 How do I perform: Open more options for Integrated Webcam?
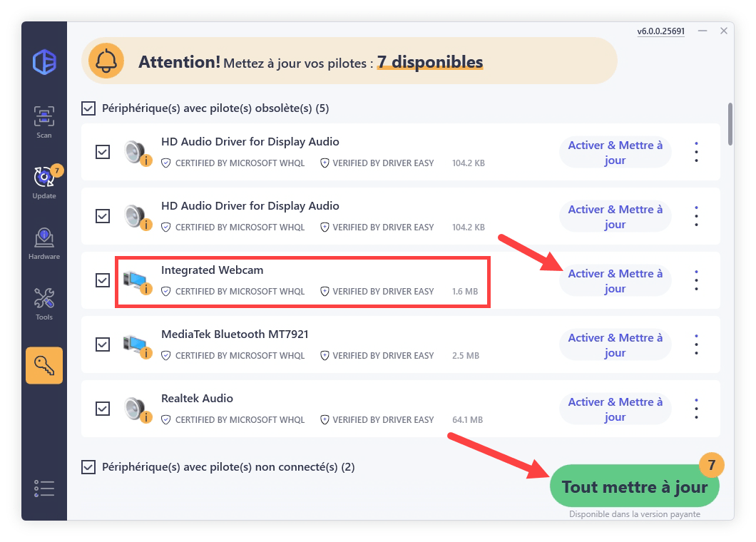point(696,280)
